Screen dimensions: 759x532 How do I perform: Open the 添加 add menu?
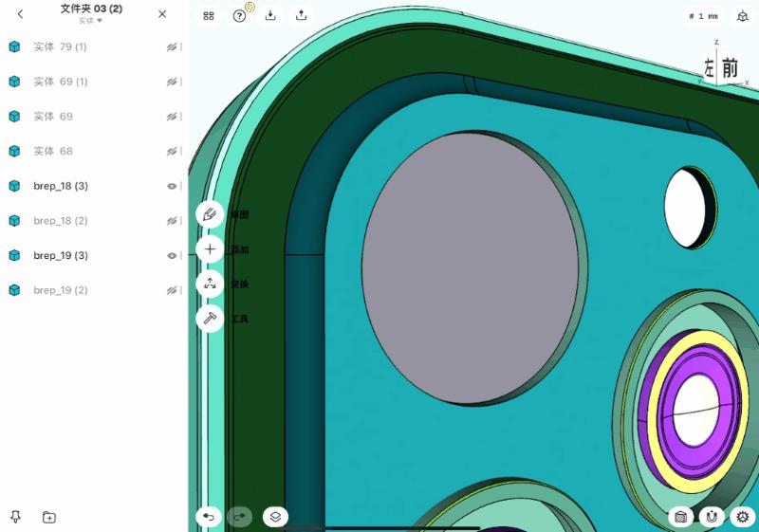point(210,249)
